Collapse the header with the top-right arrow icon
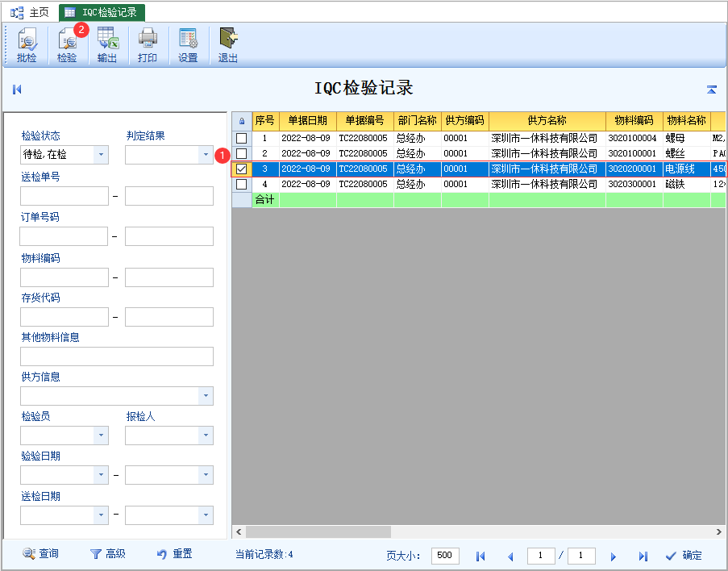The height and width of the screenshot is (571, 728). (x=711, y=90)
